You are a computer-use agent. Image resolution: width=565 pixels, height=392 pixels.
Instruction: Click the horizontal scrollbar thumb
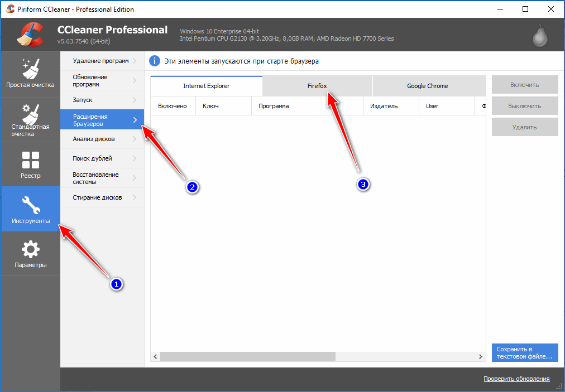248,356
